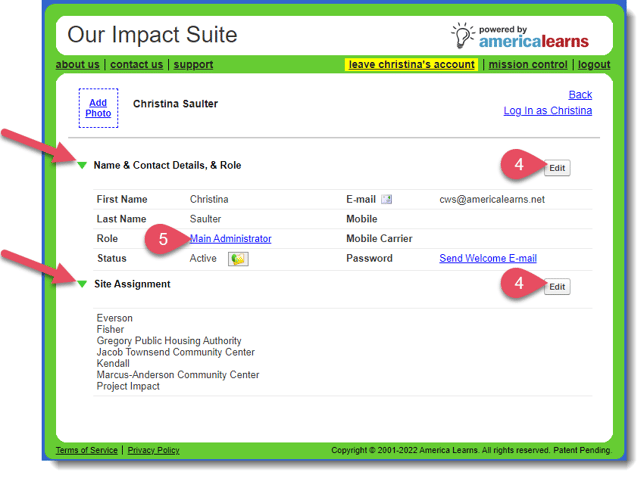644x478 pixels.
Task: Open the support menu item
Action: point(193,65)
